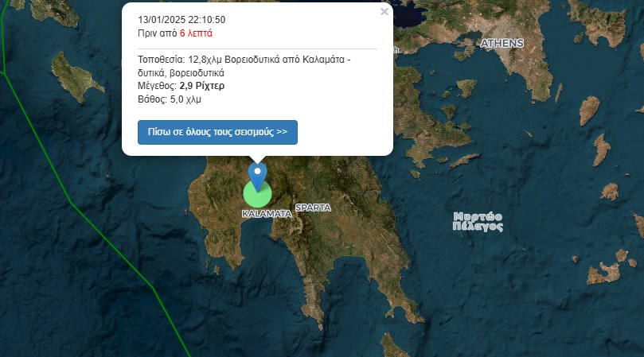Viewport: 644px width, 357px height.
Task: Click the red '6 λεπτά' text
Action: click(x=196, y=33)
